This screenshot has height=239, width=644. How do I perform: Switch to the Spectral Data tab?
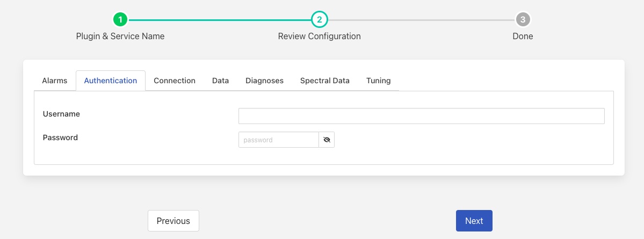click(325, 81)
